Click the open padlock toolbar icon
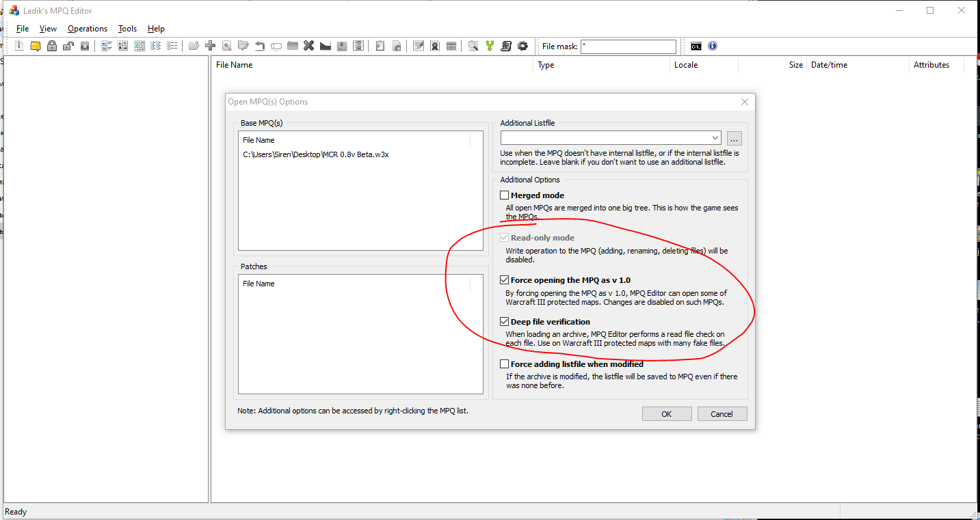Screen dimensions: 980x520 click(x=68, y=46)
